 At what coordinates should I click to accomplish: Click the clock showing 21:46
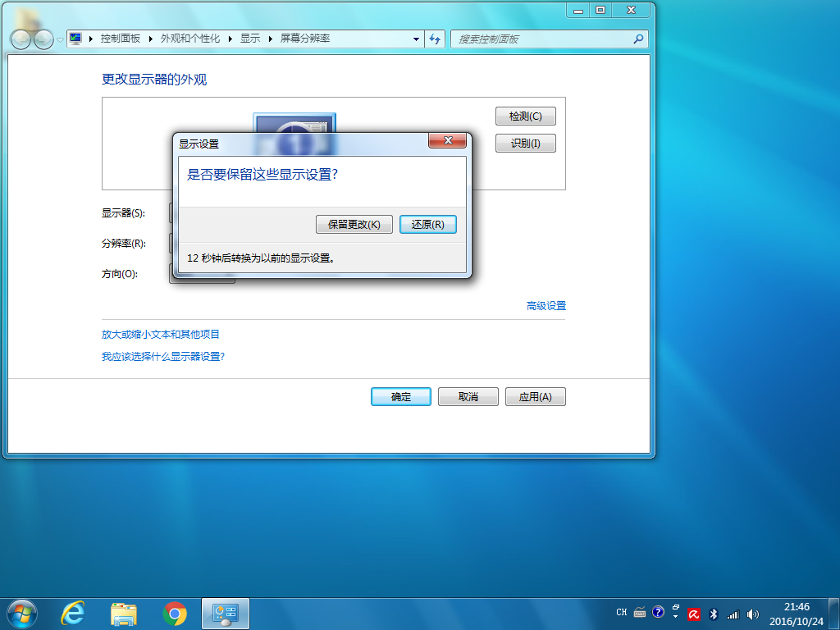[797, 614]
